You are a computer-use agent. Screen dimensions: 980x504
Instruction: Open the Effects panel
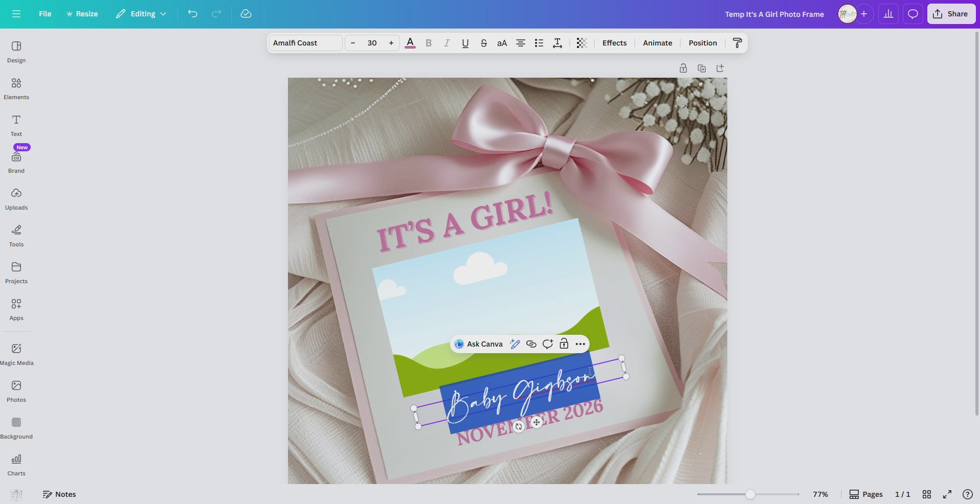(x=614, y=43)
